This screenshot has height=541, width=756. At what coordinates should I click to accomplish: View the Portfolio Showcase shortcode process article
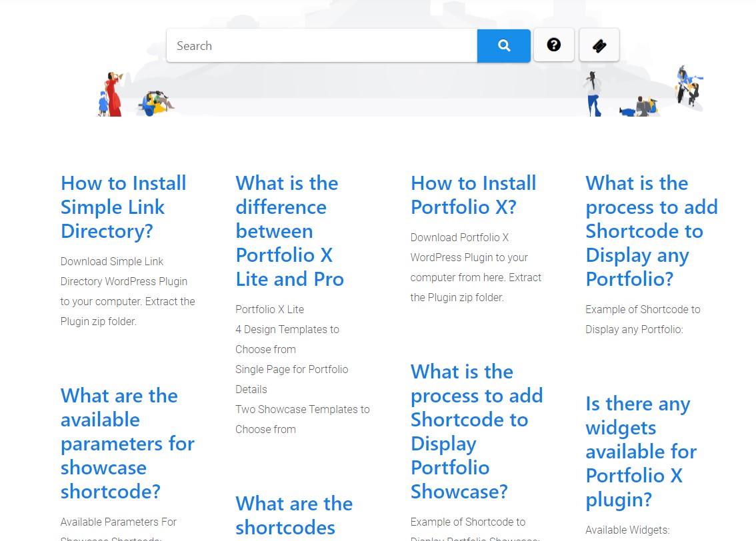coord(477,431)
